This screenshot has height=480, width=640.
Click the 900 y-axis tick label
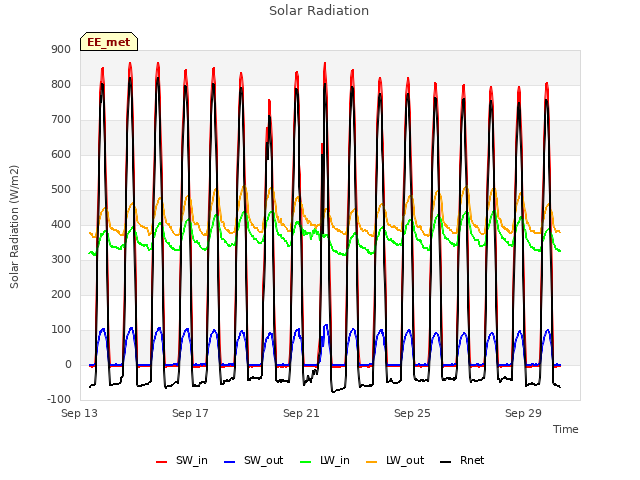click(x=61, y=49)
